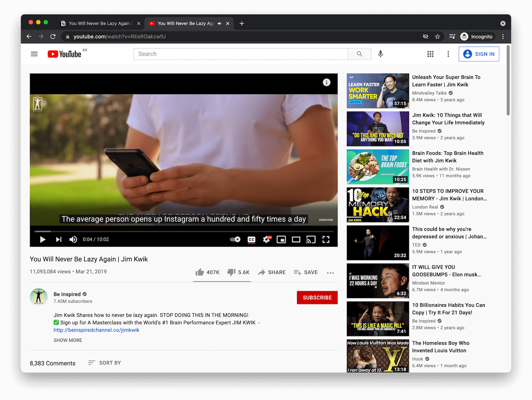Click the Incognito profile indicator
This screenshot has width=532, height=400.
[477, 37]
